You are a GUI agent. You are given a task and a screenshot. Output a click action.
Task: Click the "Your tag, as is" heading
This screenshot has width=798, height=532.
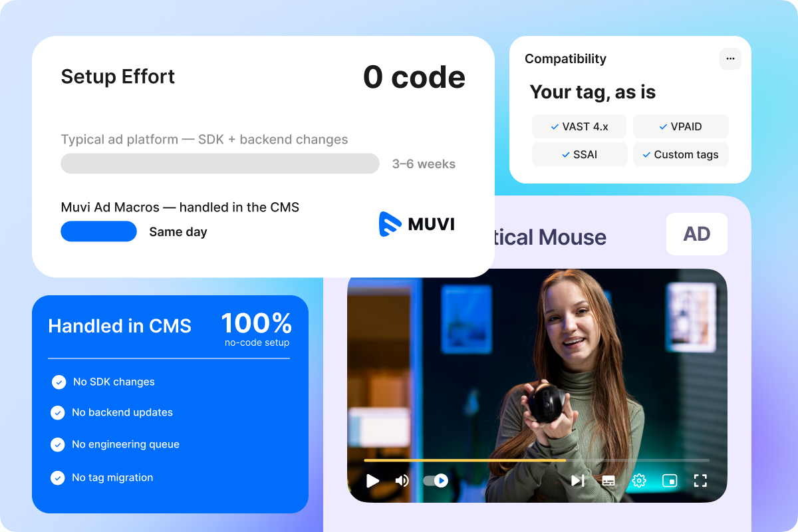tap(593, 92)
